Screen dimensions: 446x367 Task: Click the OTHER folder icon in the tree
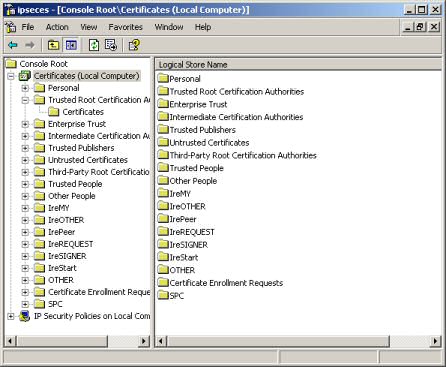pyautogui.click(x=39, y=280)
